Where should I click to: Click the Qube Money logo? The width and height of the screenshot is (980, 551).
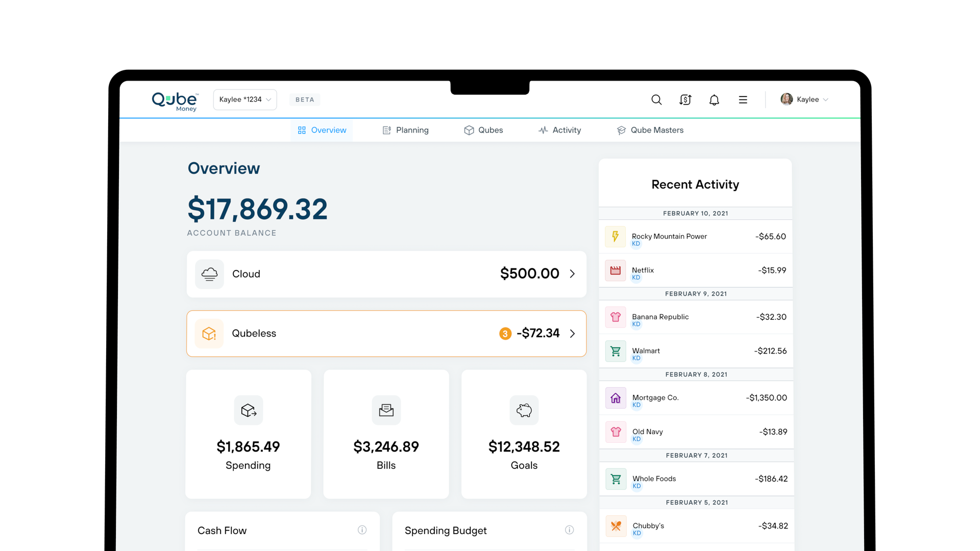point(174,101)
